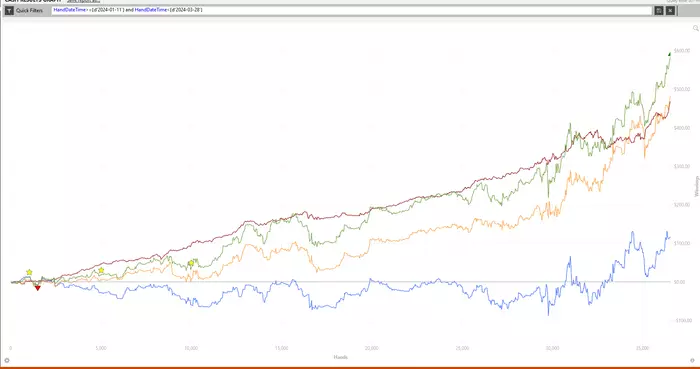Click the "30,000" x-axis label

click(553, 348)
